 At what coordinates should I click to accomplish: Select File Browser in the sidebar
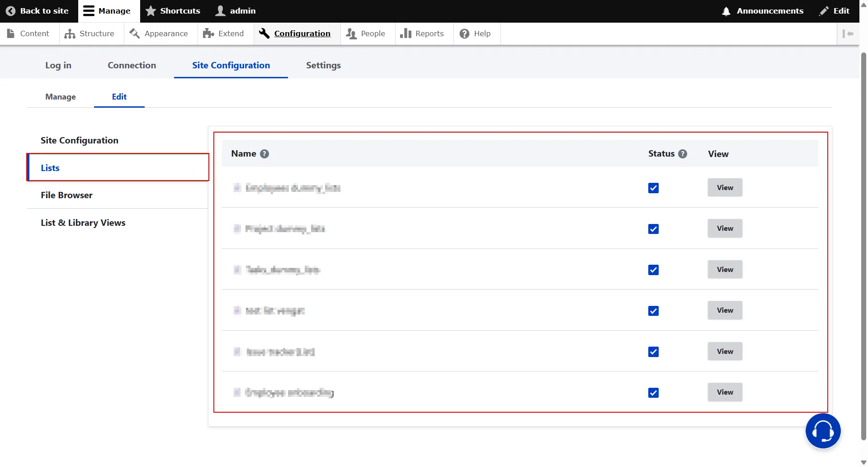[x=66, y=195]
